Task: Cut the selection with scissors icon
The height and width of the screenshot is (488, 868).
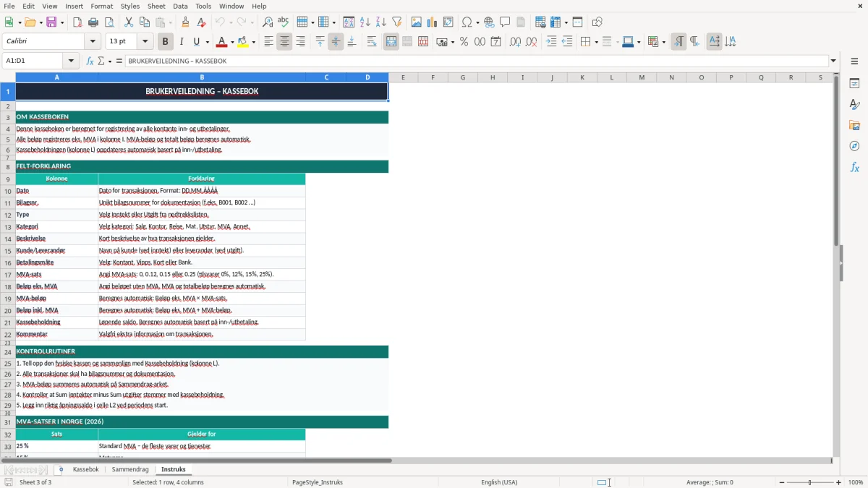Action: point(129,22)
